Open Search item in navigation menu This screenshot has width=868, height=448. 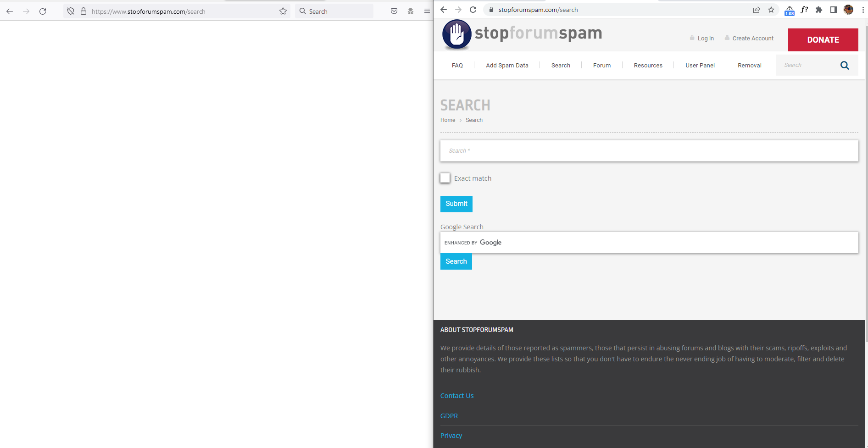click(561, 65)
